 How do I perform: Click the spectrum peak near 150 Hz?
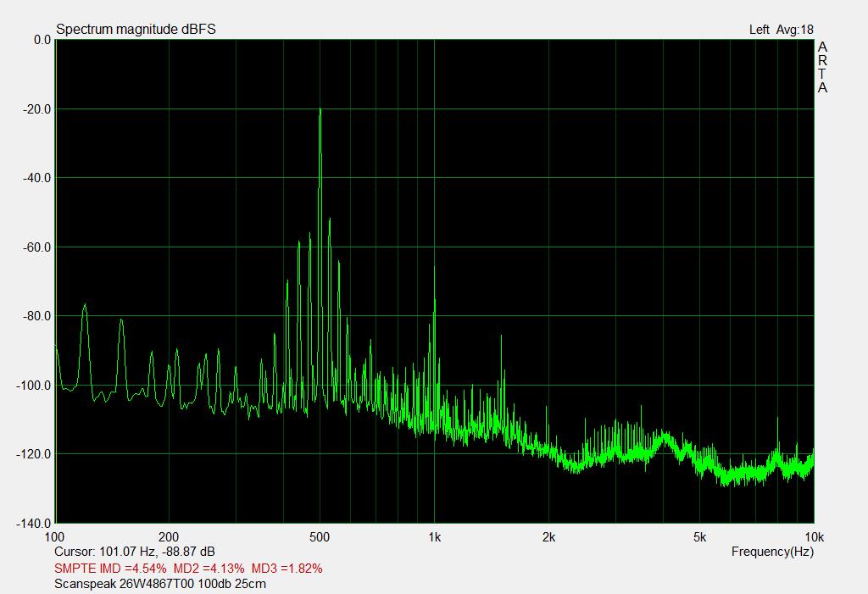click(x=121, y=321)
